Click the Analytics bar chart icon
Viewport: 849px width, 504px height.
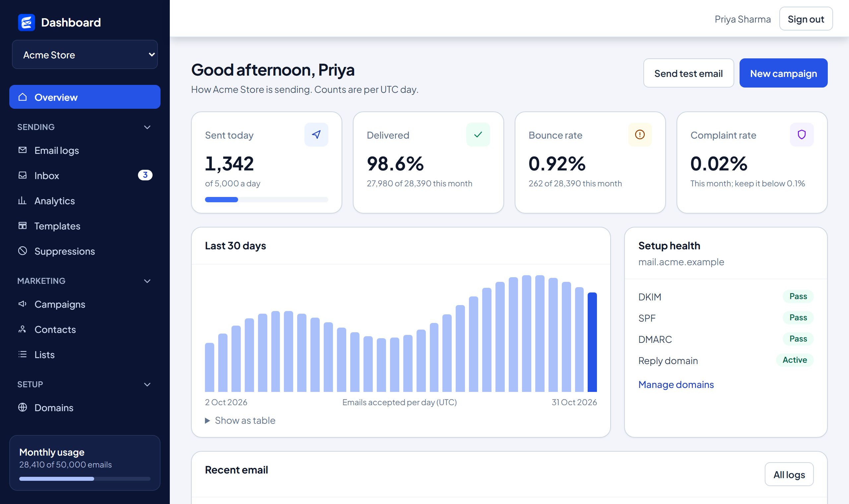[x=23, y=200]
